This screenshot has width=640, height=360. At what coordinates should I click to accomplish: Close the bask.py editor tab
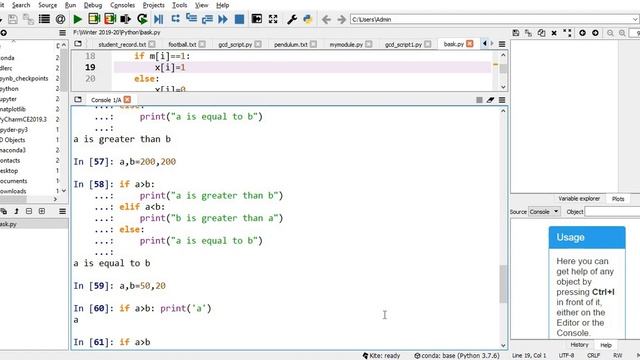(470, 44)
